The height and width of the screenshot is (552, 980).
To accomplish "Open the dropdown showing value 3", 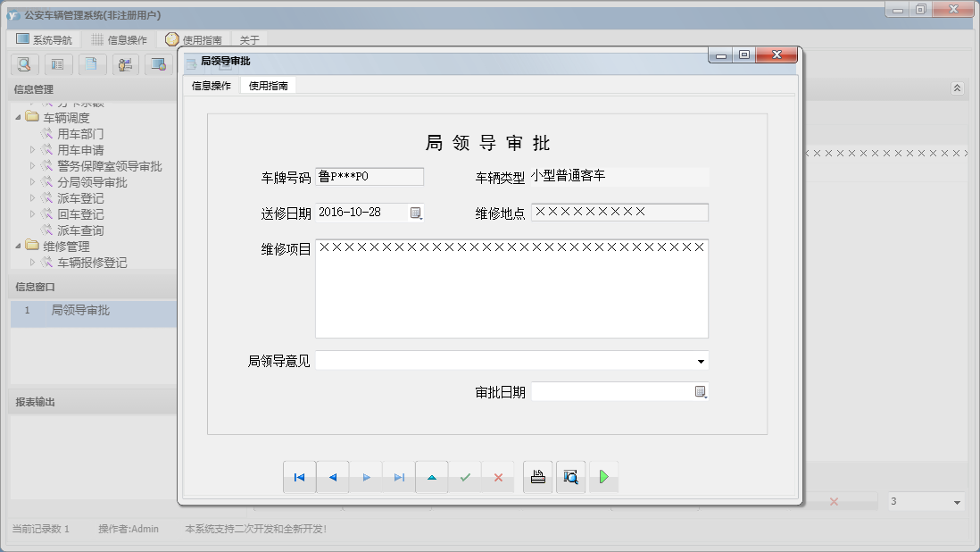I will 956,502.
